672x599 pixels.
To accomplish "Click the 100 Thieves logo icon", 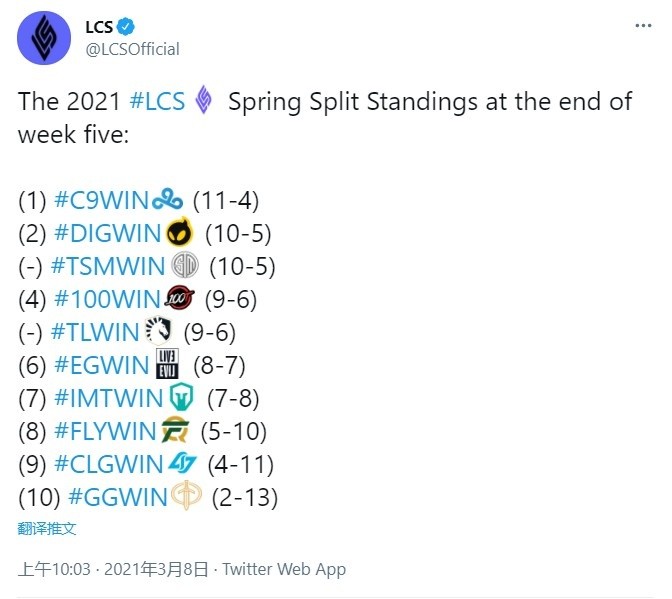I will [179, 298].
